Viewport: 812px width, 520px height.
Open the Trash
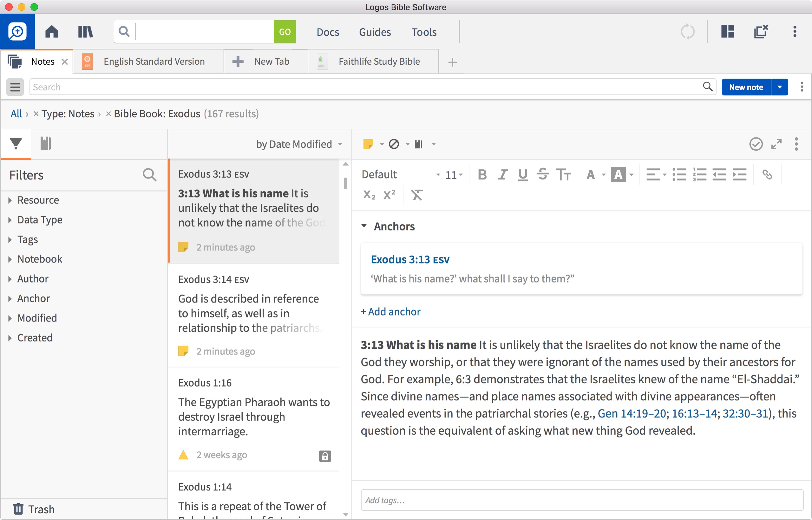point(34,509)
